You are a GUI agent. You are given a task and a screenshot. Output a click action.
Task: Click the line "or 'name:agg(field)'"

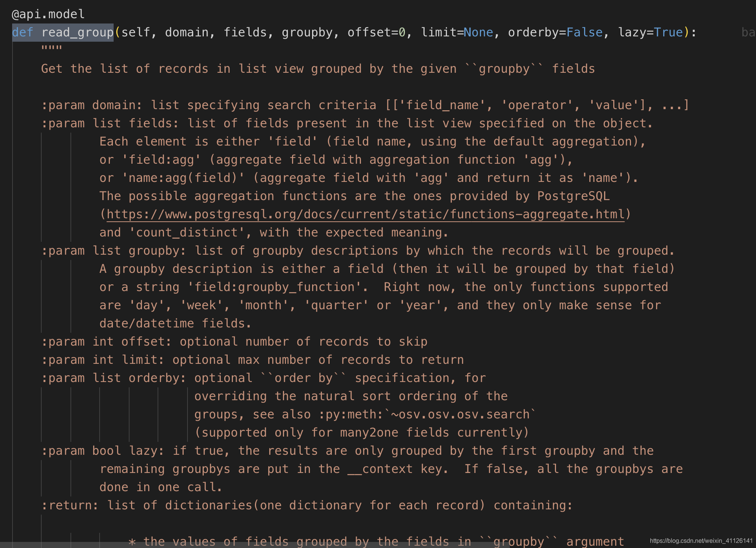(x=369, y=178)
